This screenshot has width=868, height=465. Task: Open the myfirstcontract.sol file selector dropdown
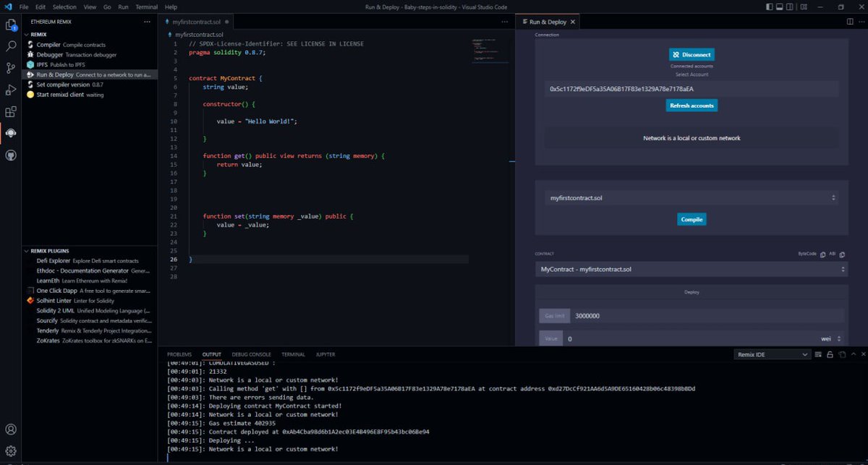[692, 197]
